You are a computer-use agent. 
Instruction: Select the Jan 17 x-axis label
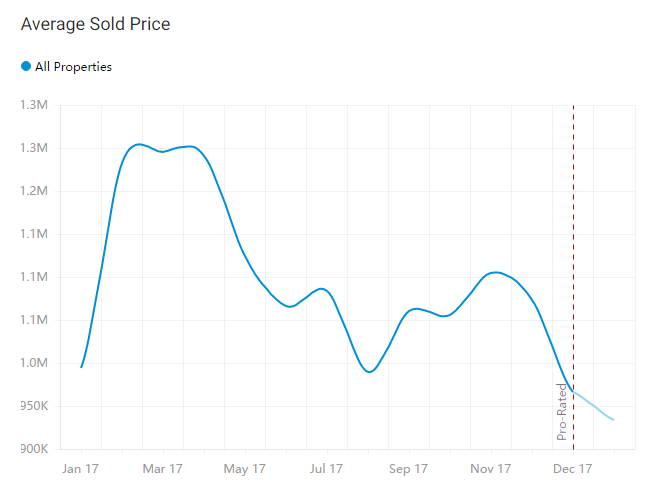[80, 468]
